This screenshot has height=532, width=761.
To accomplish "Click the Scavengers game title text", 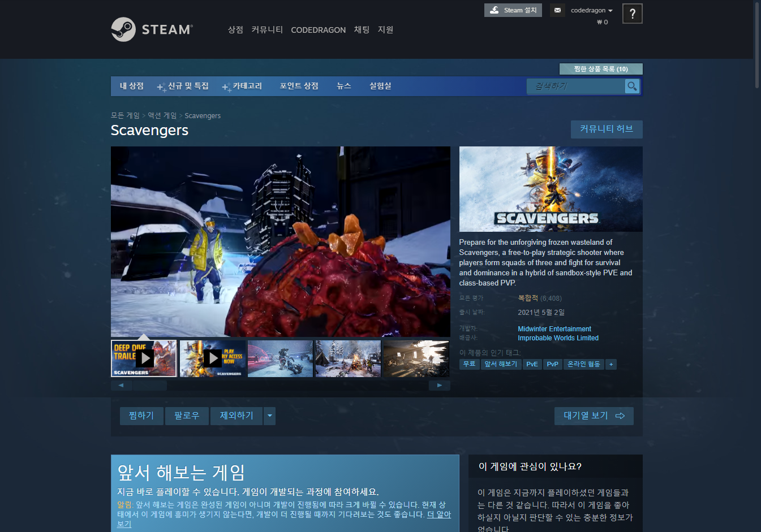I will point(149,130).
